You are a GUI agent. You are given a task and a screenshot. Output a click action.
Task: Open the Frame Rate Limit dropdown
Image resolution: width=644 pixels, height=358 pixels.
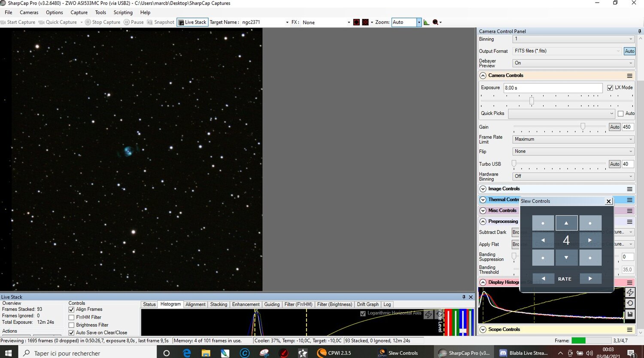573,139
